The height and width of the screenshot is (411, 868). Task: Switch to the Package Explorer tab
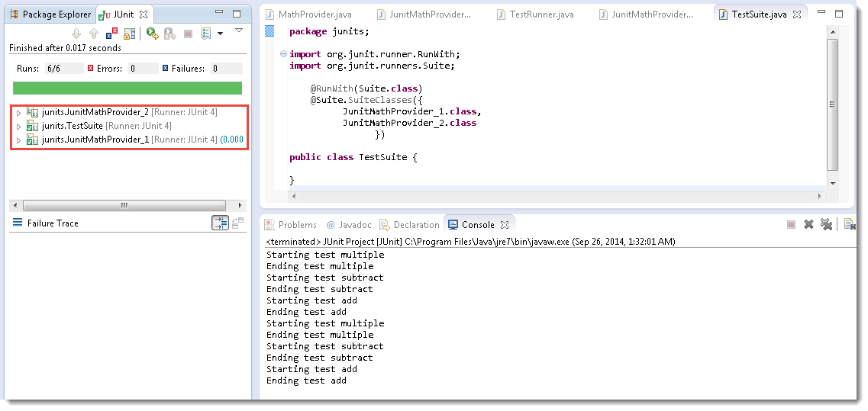(x=50, y=14)
